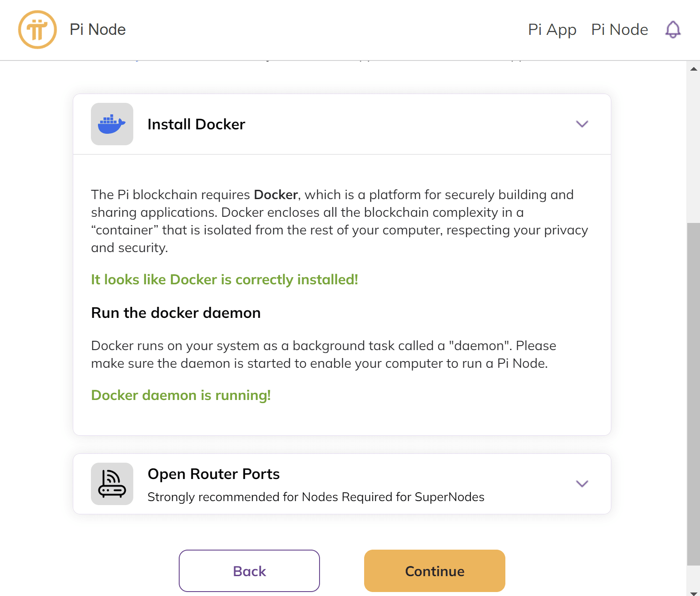The height and width of the screenshot is (596, 700).
Task: Click the router icon
Action: click(x=112, y=484)
